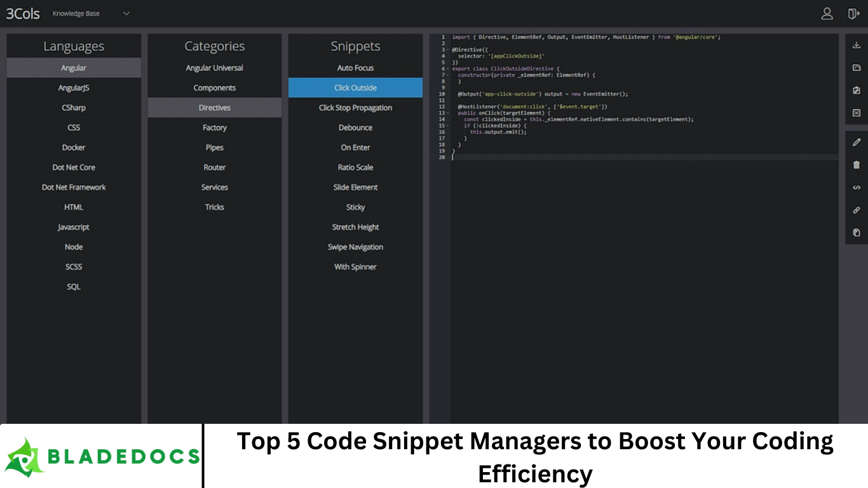This screenshot has height=488, width=868.
Task: Select Node language
Action: click(74, 247)
